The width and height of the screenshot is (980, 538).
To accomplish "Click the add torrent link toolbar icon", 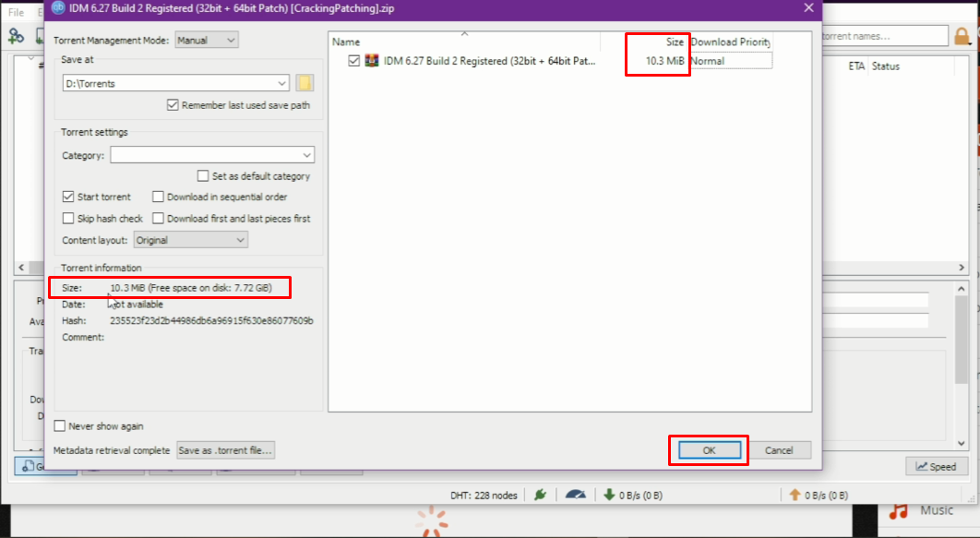I will tap(16, 36).
